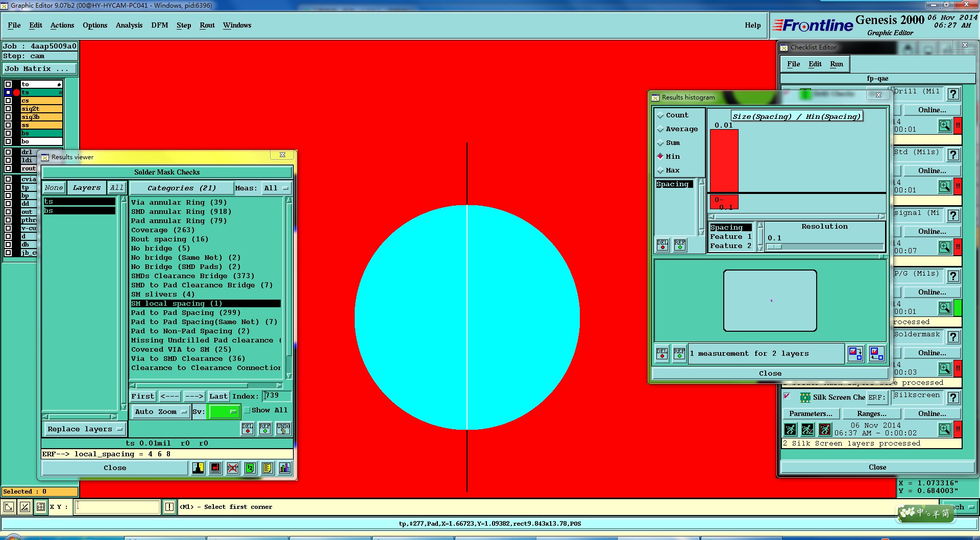
Task: Toggle the Show All checkbox
Action: pyautogui.click(x=247, y=410)
